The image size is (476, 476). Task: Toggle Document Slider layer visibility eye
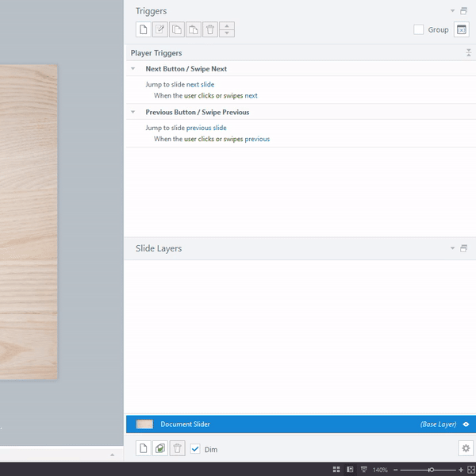point(466,424)
